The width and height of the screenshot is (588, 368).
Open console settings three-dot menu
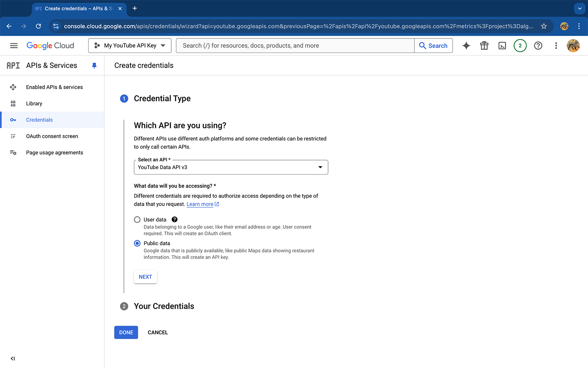click(x=556, y=46)
